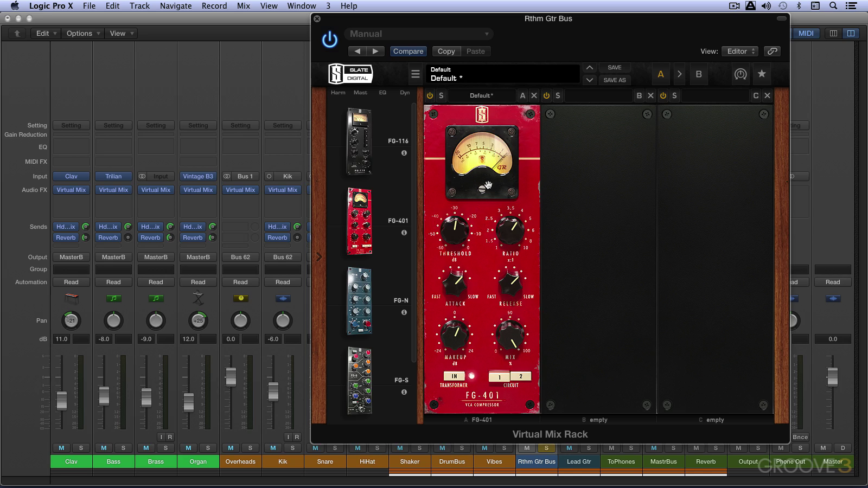Viewport: 868px width, 488px height.
Task: Open the View Editor dropdown
Action: pos(739,51)
